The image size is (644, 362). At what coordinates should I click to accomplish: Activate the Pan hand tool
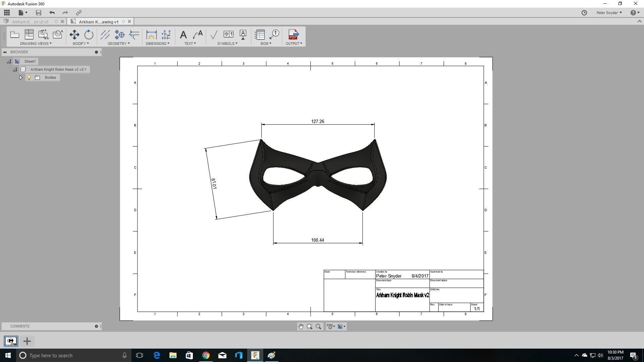tap(301, 326)
